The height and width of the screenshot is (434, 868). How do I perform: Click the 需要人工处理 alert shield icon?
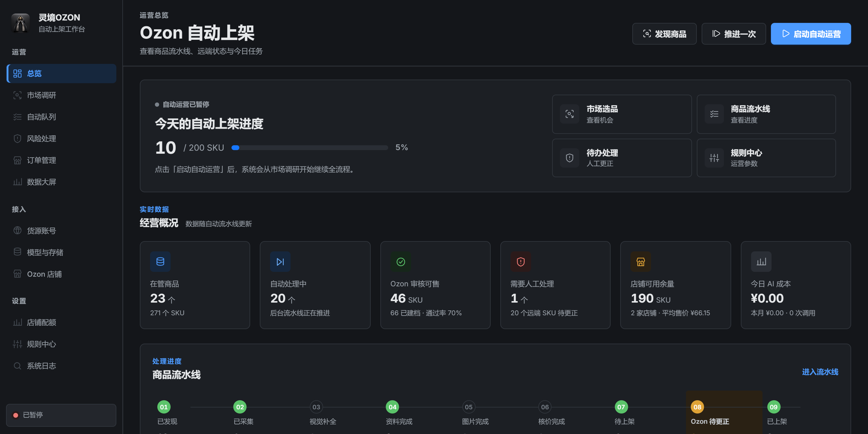click(520, 262)
